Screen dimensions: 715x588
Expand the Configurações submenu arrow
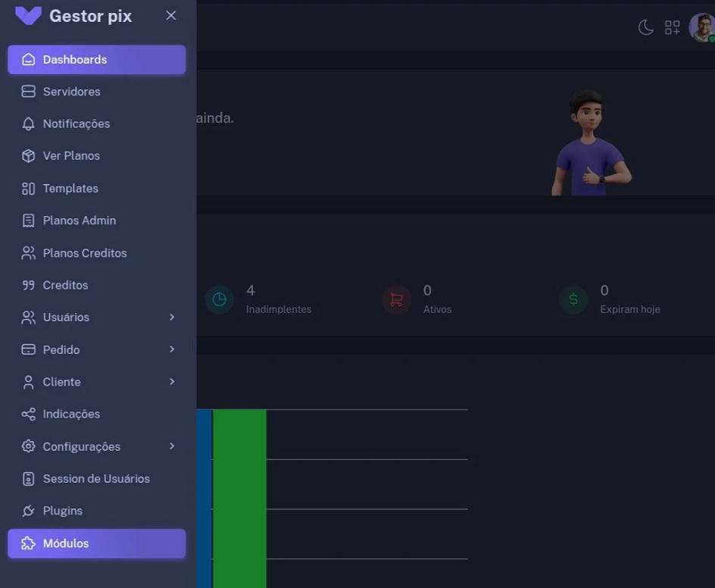tap(172, 446)
